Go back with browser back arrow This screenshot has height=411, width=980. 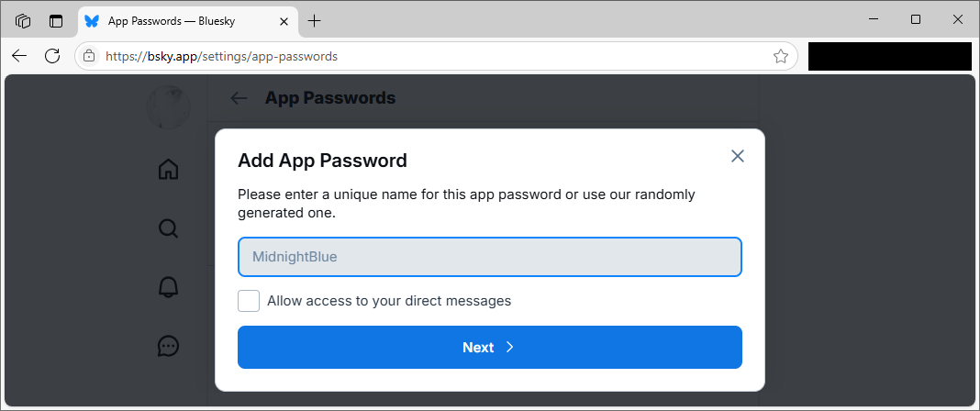click(x=19, y=56)
